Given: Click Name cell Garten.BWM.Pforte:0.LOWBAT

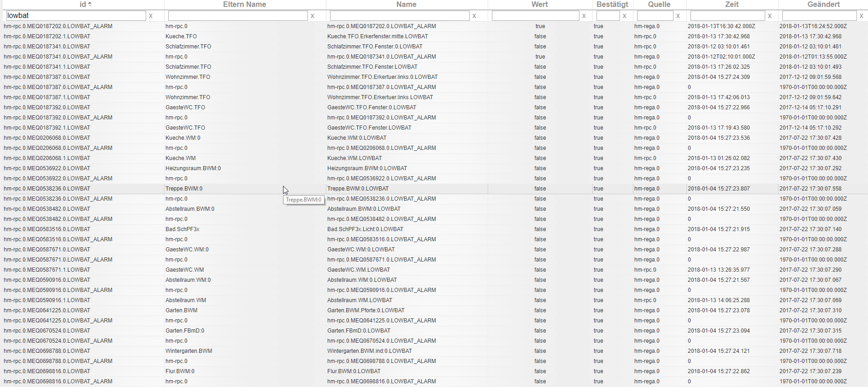Looking at the screenshot, I should coord(366,310).
